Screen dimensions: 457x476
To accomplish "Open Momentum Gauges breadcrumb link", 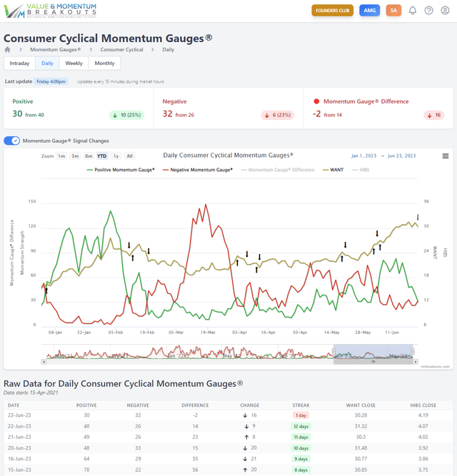I will click(55, 49).
